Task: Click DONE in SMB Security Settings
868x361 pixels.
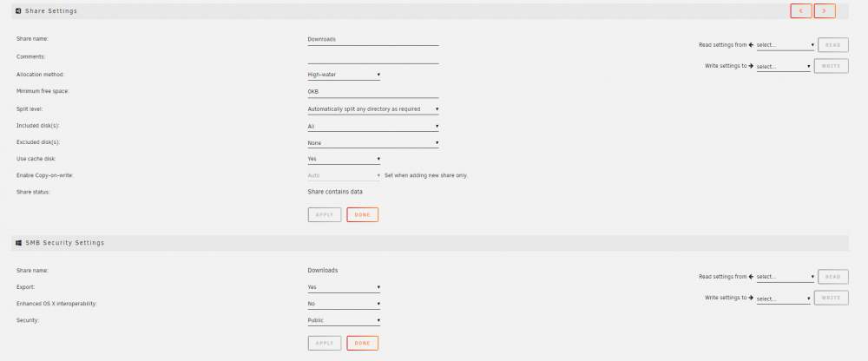Action: click(x=363, y=344)
